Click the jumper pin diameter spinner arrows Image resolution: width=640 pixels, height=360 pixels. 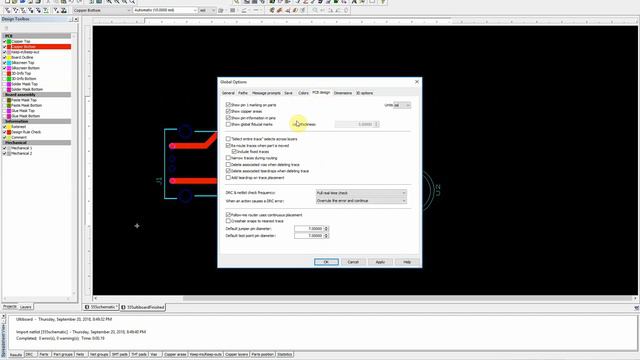[326, 229]
